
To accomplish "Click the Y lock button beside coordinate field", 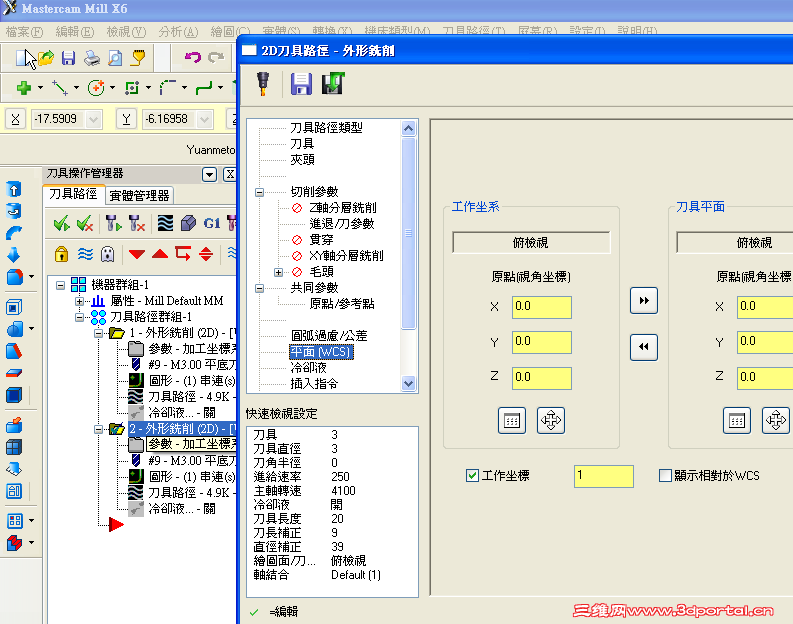I will (126, 119).
